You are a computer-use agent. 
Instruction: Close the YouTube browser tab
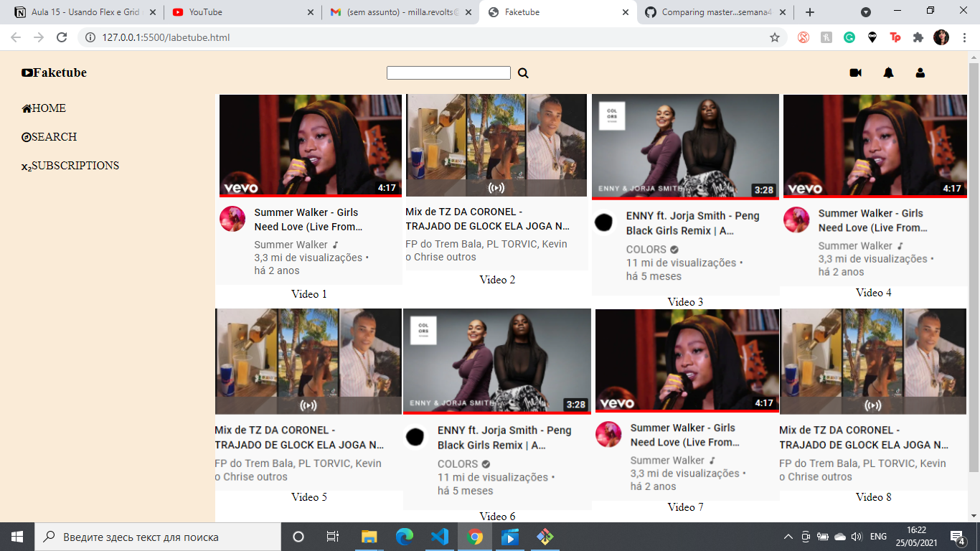[310, 12]
